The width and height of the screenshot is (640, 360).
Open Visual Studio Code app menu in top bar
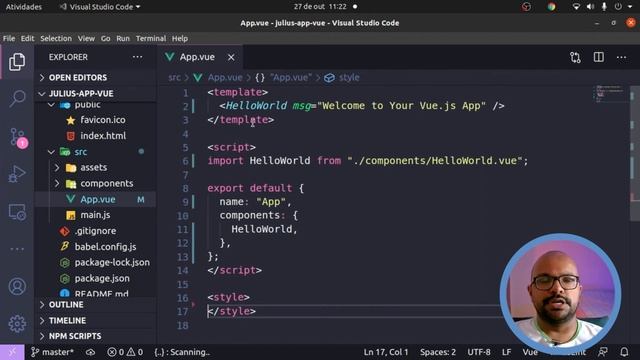pyautogui.click(x=100, y=7)
